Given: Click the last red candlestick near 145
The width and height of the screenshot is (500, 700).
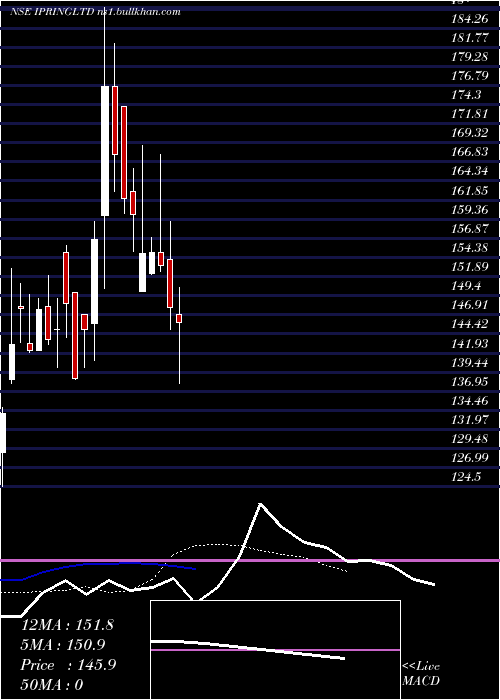Looking at the screenshot, I should click(x=179, y=318).
